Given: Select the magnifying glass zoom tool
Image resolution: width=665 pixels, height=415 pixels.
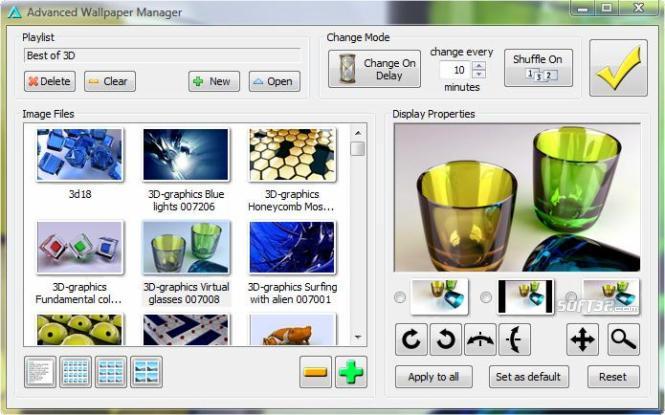Looking at the screenshot, I should coord(623,339).
